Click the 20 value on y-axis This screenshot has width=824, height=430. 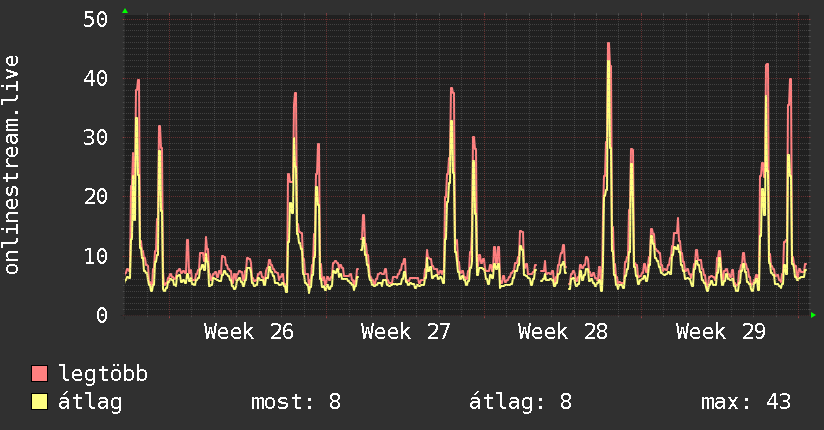pos(95,197)
